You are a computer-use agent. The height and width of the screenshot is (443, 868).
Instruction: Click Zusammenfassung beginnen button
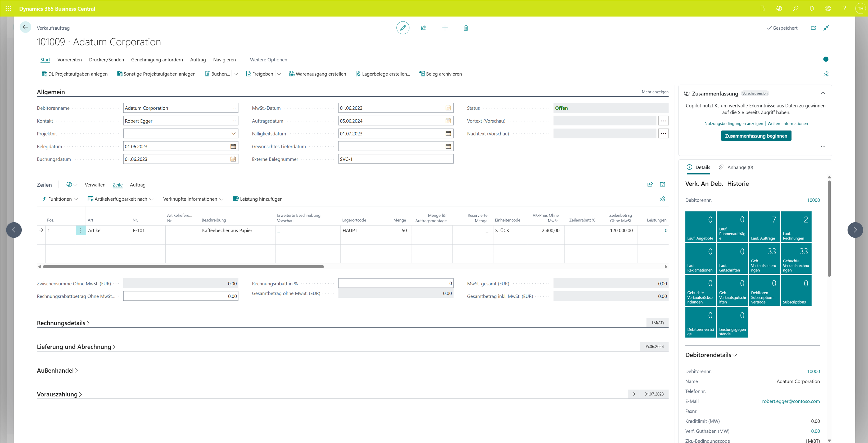(x=756, y=136)
